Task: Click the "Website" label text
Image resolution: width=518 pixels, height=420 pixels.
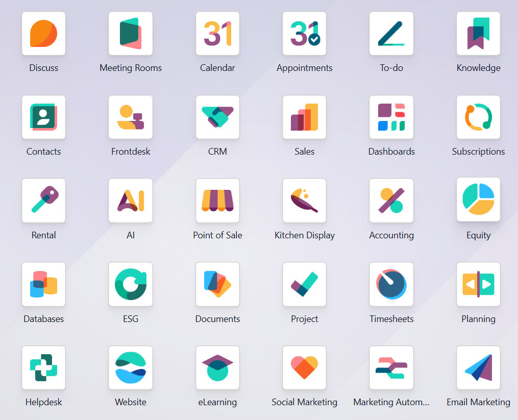Action: 131,402
